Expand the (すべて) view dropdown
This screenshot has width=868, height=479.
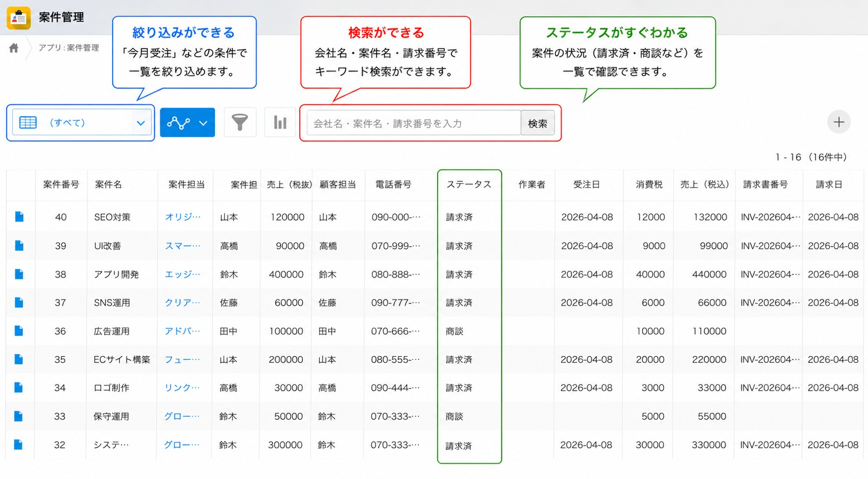pos(82,122)
